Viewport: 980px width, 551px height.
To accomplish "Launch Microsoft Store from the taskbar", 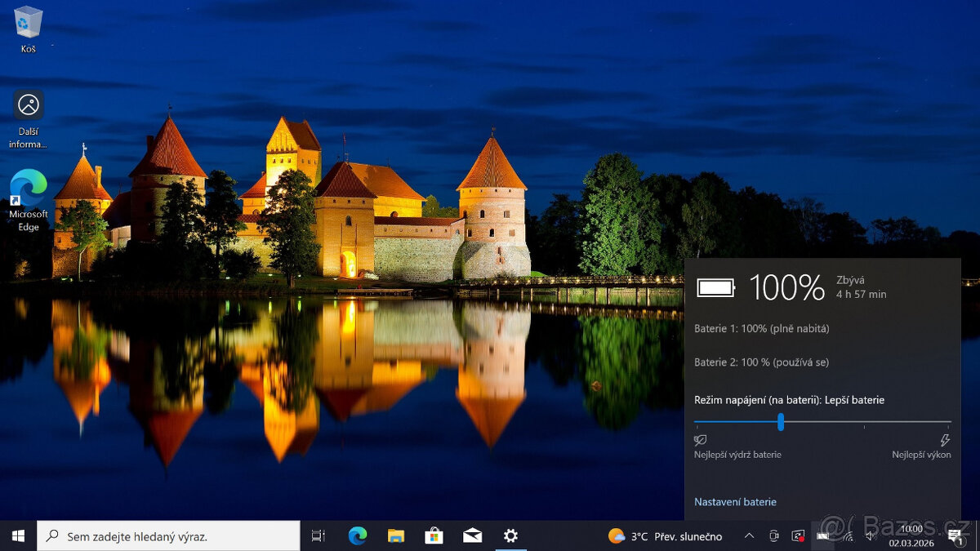I will (434, 536).
